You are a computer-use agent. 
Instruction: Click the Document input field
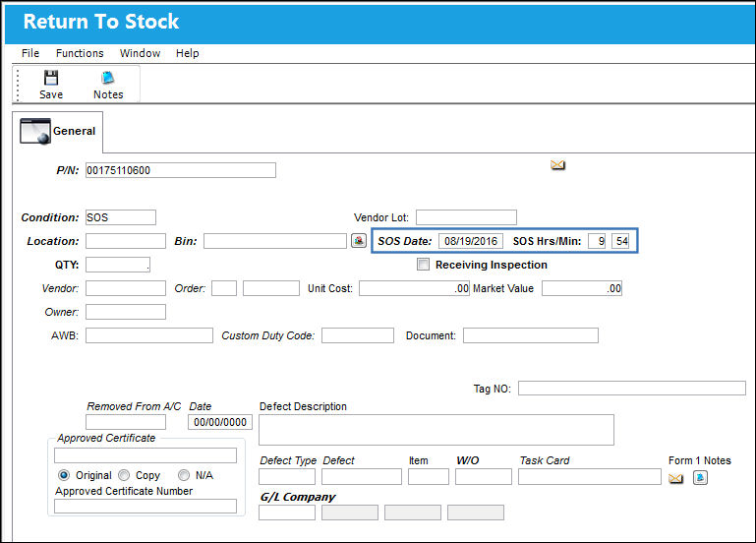531,335
